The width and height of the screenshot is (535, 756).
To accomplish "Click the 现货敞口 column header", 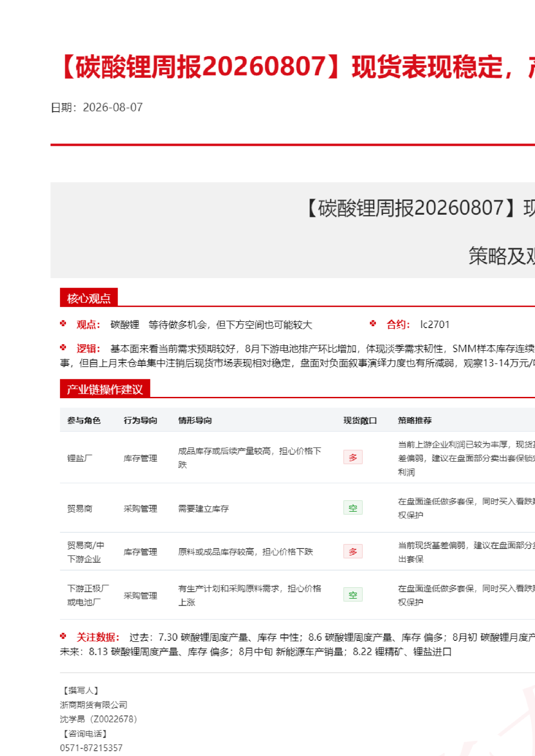I will [x=360, y=420].
